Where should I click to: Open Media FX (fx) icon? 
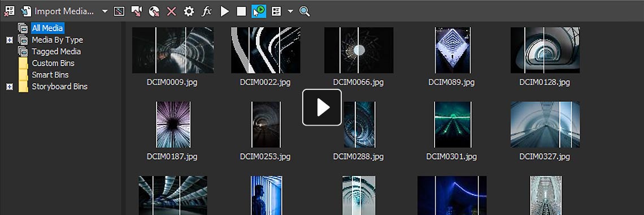pyautogui.click(x=207, y=11)
